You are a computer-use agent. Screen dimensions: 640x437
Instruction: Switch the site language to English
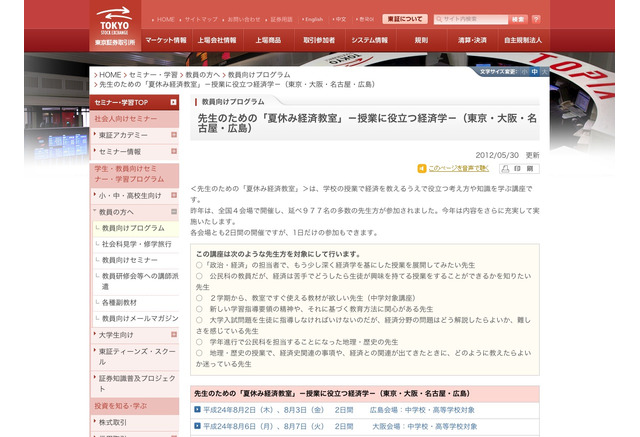click(314, 19)
